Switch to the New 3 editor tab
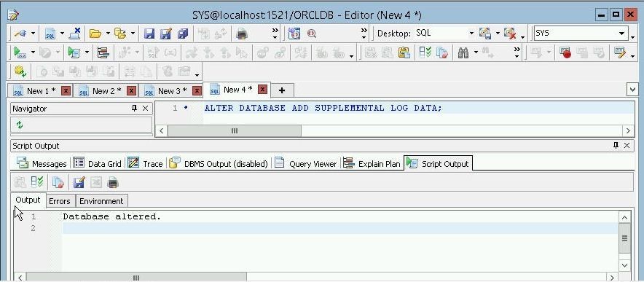 173,91
